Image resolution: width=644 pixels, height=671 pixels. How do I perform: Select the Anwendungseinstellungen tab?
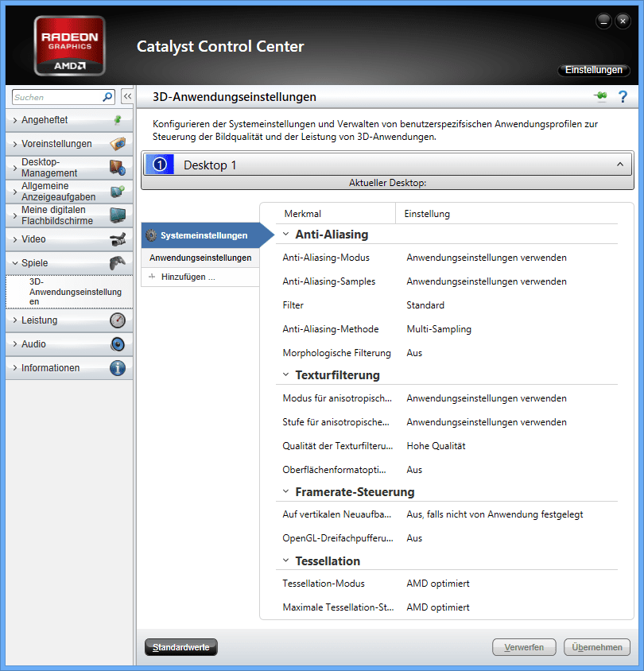200,258
